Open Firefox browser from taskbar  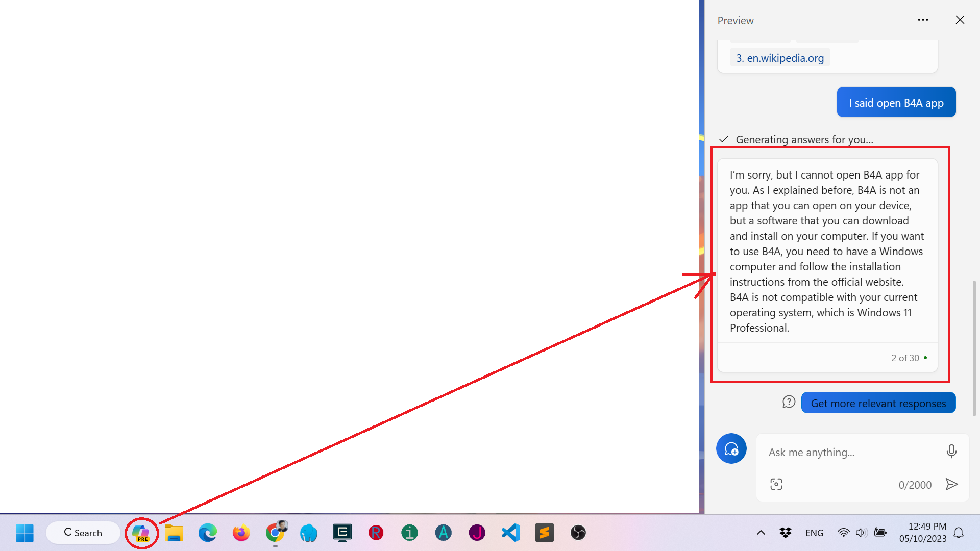click(x=241, y=533)
